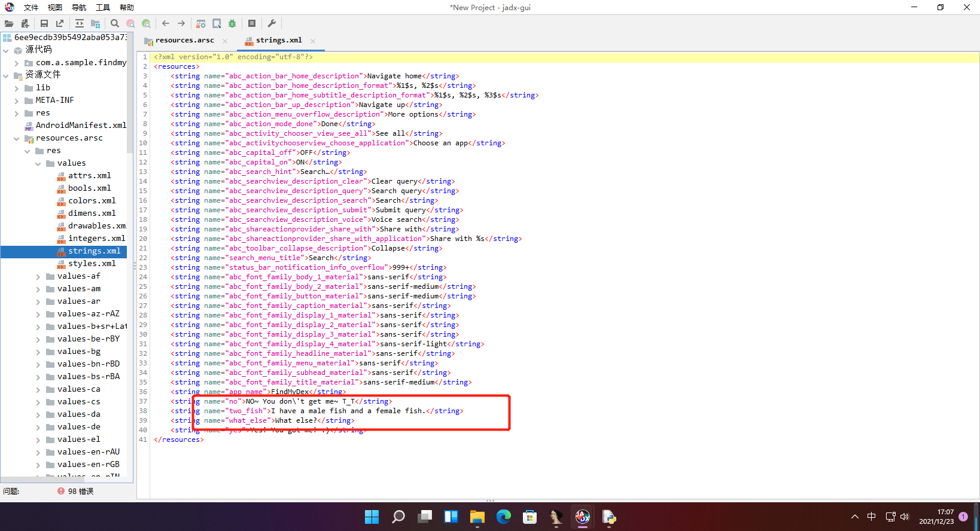The width and height of the screenshot is (980, 531).
Task: Expand the values-af folder
Action: pyautogui.click(x=38, y=276)
